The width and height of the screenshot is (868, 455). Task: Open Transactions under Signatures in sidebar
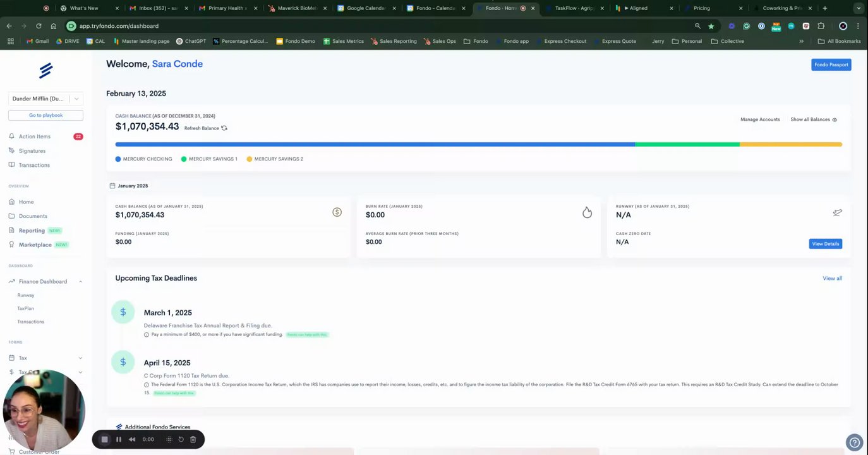coord(33,165)
